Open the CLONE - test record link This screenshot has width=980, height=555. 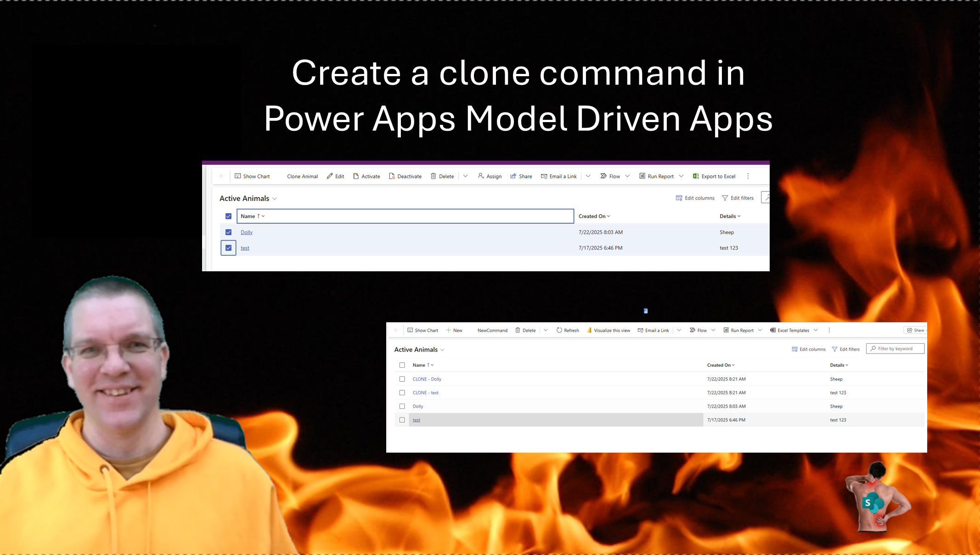pyautogui.click(x=425, y=393)
